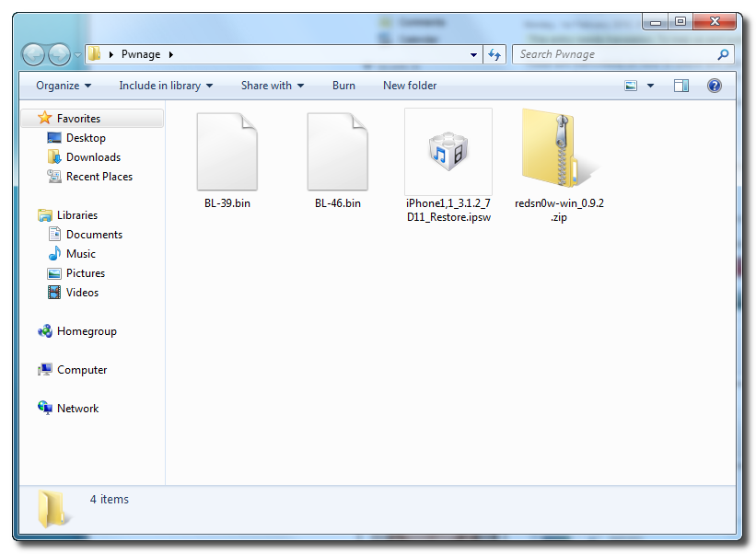Open the Pictures library

click(86, 272)
